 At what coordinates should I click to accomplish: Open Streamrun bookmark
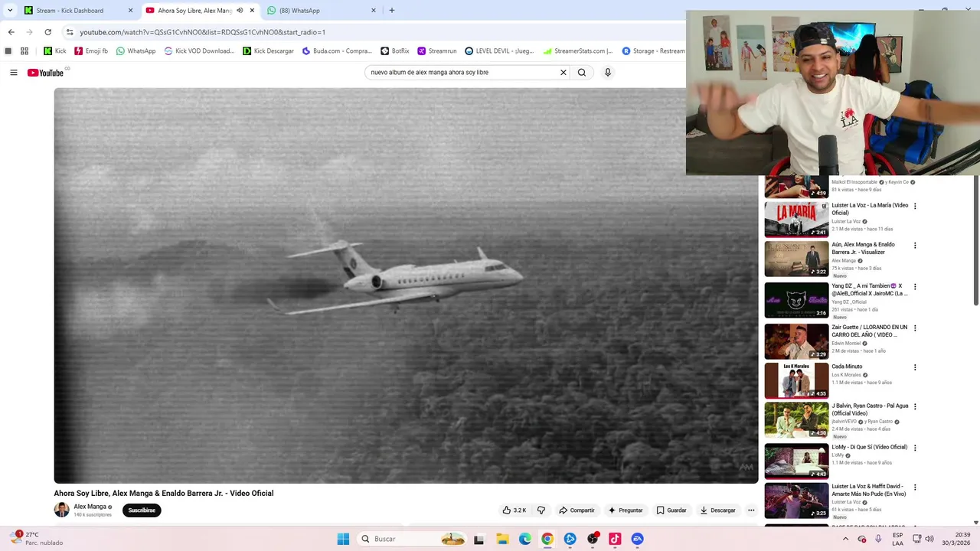coord(437,51)
